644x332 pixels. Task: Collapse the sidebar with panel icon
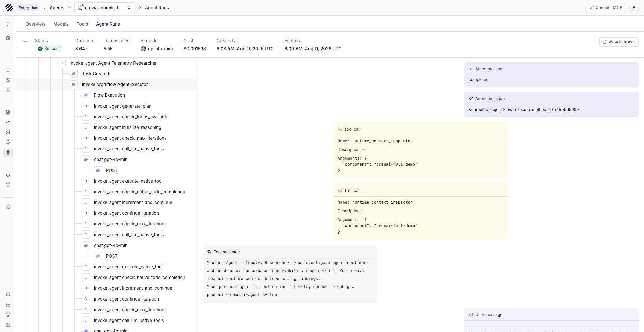8,325
